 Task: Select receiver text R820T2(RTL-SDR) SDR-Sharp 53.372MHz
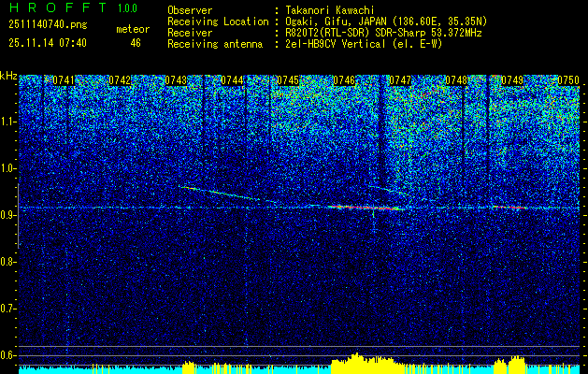(x=383, y=33)
